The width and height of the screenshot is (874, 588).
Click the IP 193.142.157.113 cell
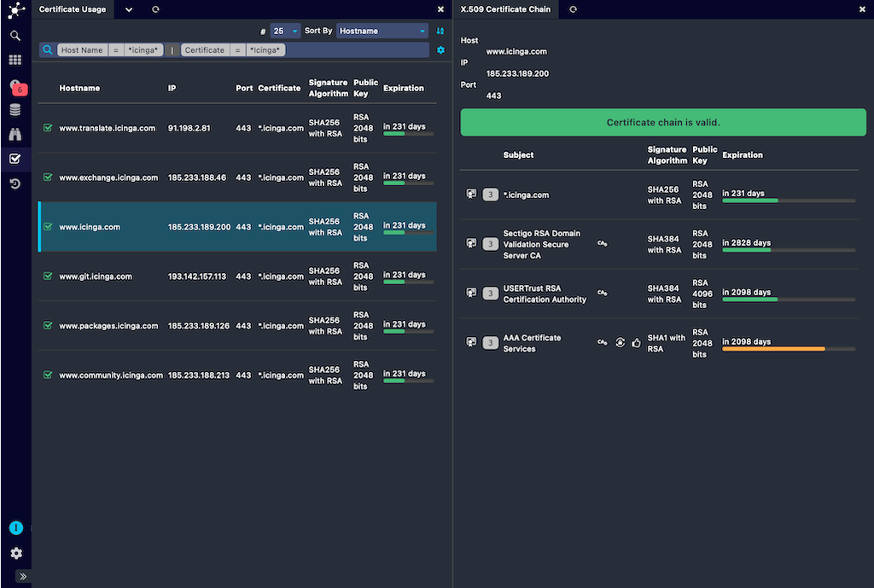(197, 277)
